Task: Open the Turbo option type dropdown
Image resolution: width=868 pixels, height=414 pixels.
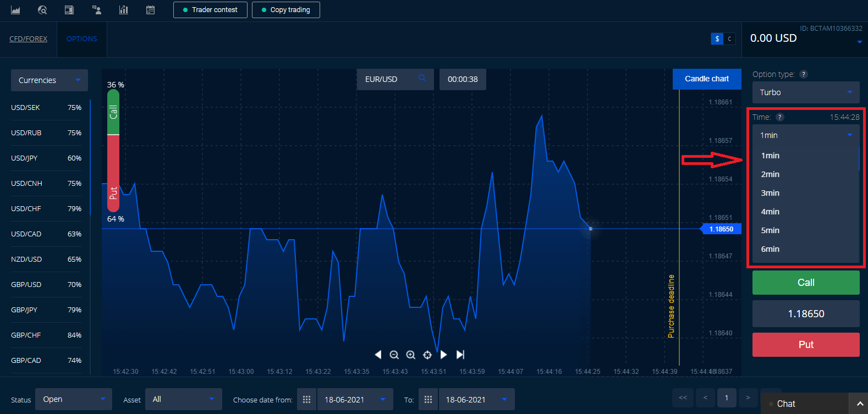Action: coord(806,92)
